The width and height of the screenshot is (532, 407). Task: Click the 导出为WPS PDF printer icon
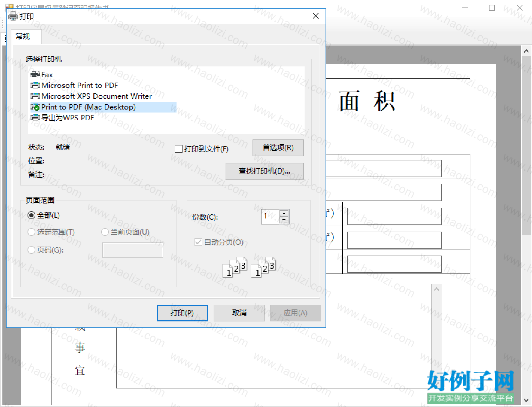pyautogui.click(x=35, y=118)
